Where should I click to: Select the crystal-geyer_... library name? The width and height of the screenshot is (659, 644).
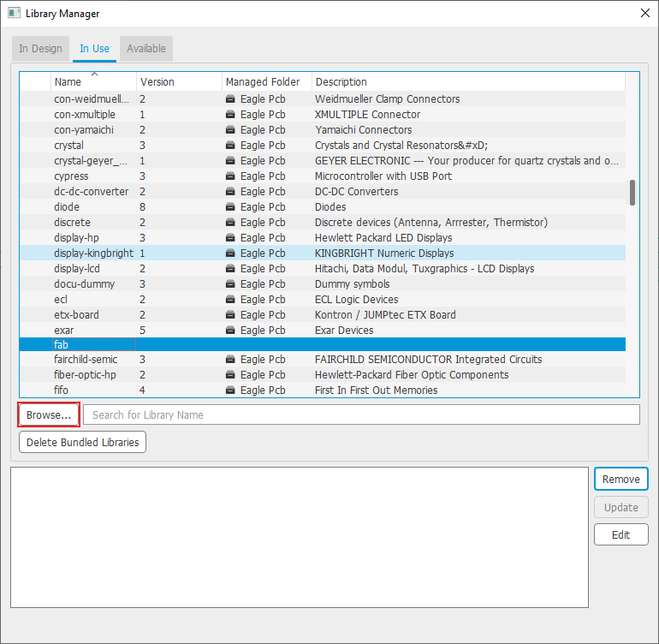[x=91, y=161]
